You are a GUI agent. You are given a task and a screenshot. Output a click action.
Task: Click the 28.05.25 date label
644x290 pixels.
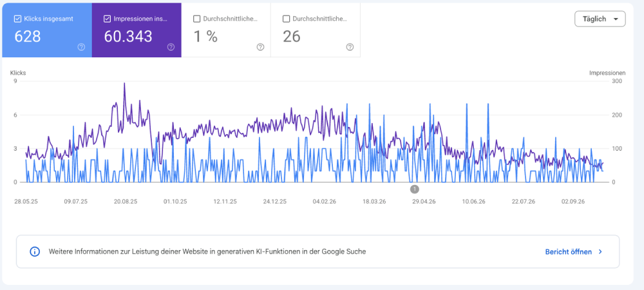pos(26,202)
